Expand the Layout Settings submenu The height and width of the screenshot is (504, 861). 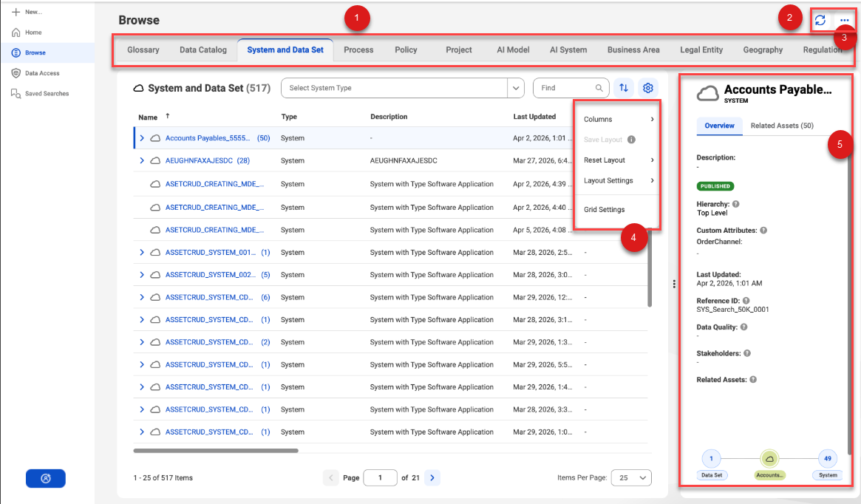[x=618, y=180]
